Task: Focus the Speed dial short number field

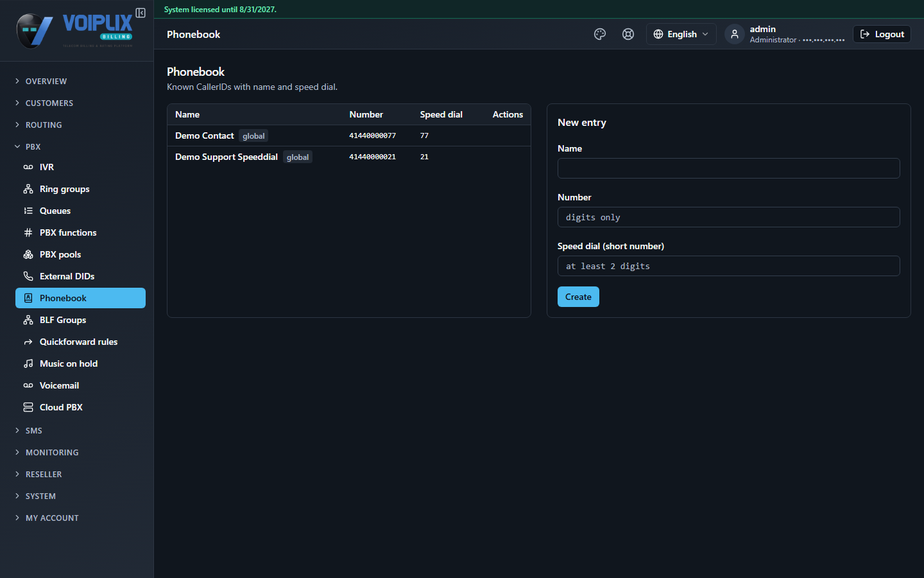Action: (x=729, y=266)
